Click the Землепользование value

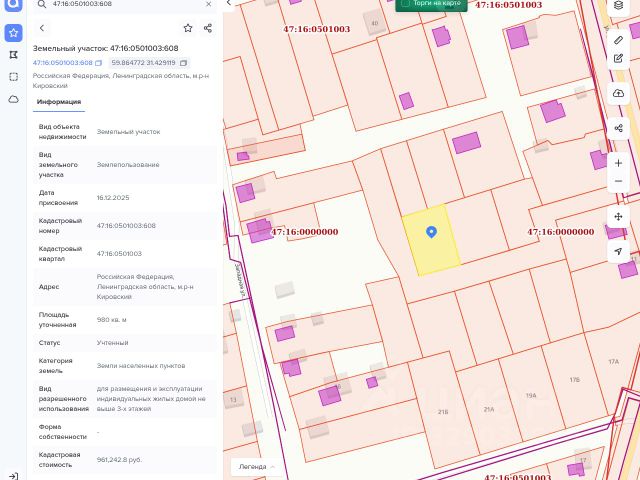[128, 165]
